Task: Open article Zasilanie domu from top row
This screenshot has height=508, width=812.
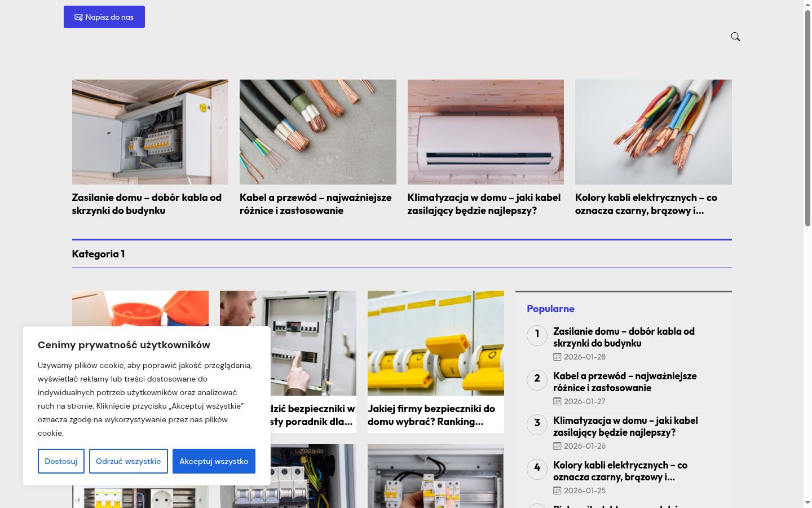Action: [x=147, y=204]
